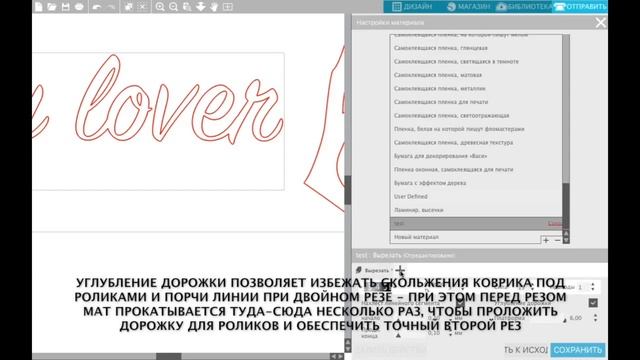Open a file using folder icon
Screen dimensions: 640x360
(x=51, y=7)
